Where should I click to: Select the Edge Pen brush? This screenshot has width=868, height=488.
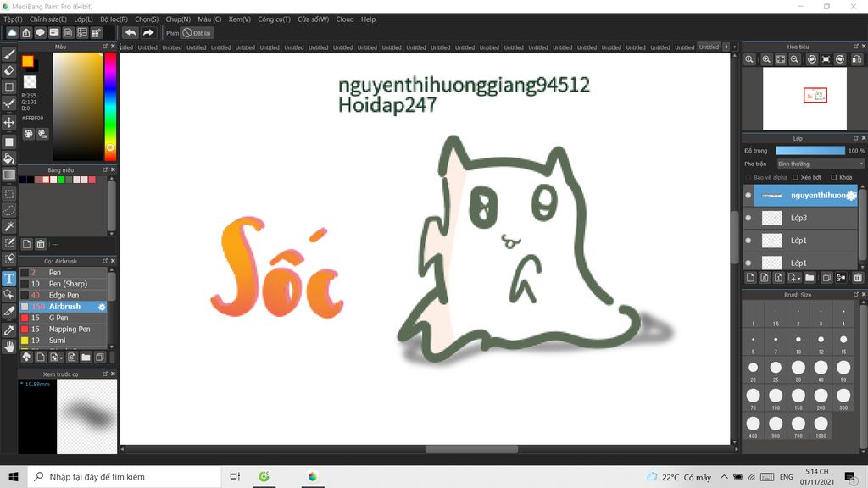click(63, 295)
